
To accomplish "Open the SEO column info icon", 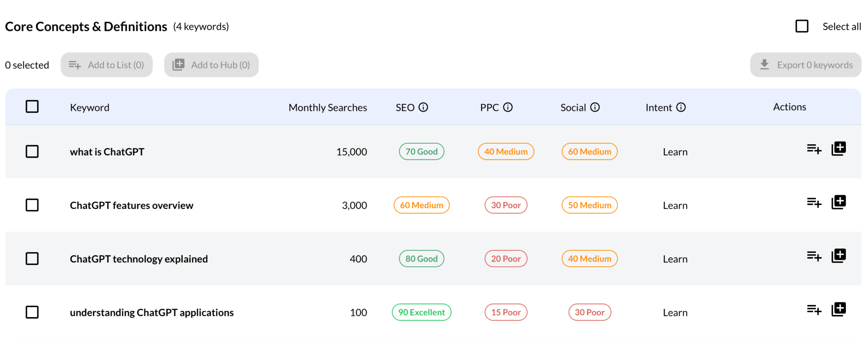I will coord(423,107).
